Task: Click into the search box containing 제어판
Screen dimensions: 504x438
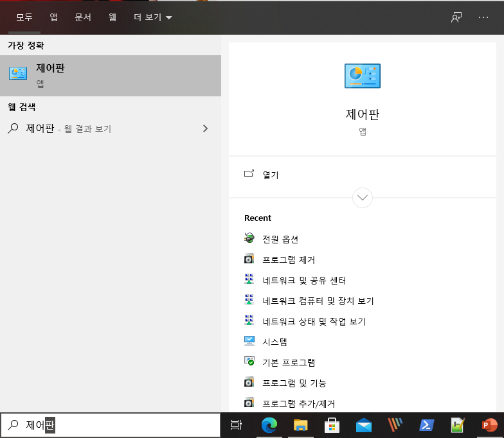Action: click(x=111, y=425)
